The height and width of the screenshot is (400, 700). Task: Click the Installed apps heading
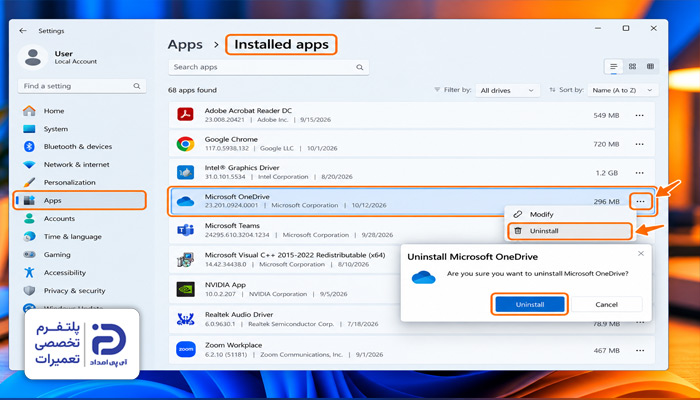pos(281,45)
